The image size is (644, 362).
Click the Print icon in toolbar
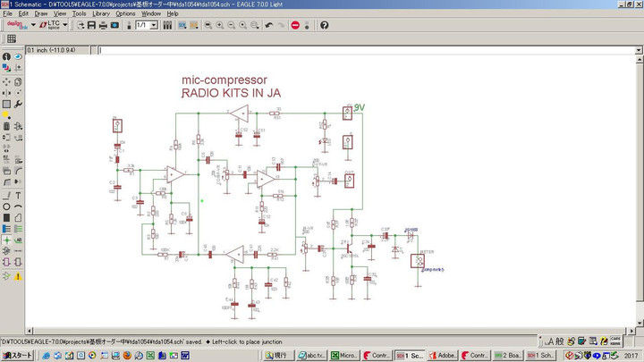coord(103,25)
